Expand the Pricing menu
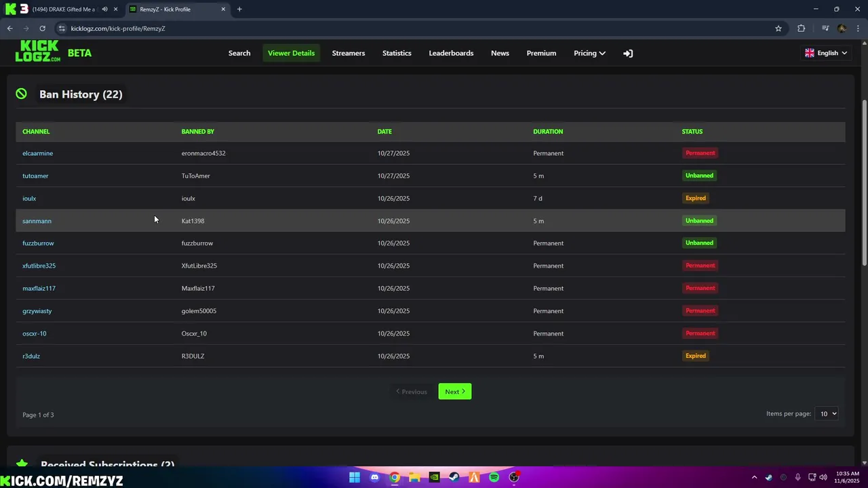Image resolution: width=868 pixels, height=488 pixels. pos(589,53)
